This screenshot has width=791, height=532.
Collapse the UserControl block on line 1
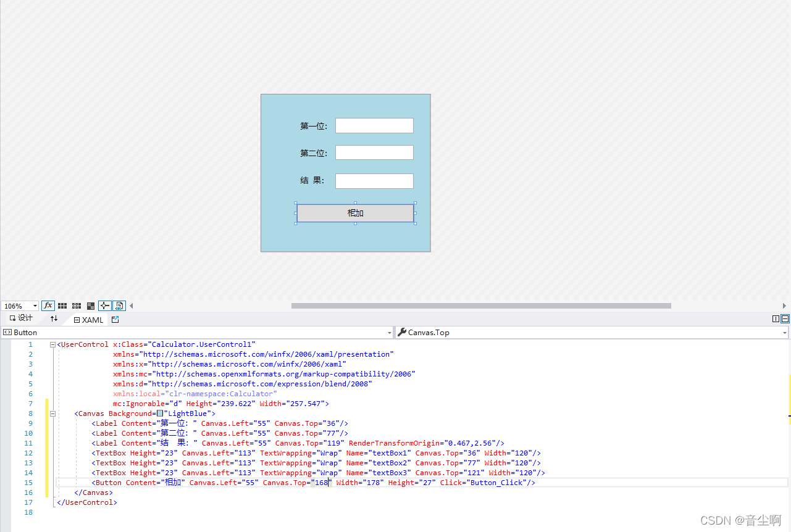(x=52, y=344)
